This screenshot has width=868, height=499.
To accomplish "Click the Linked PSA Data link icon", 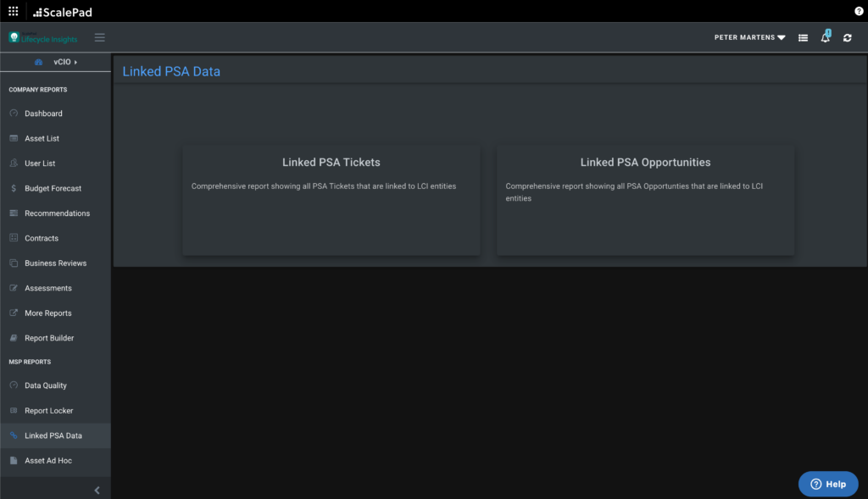I will tap(14, 435).
